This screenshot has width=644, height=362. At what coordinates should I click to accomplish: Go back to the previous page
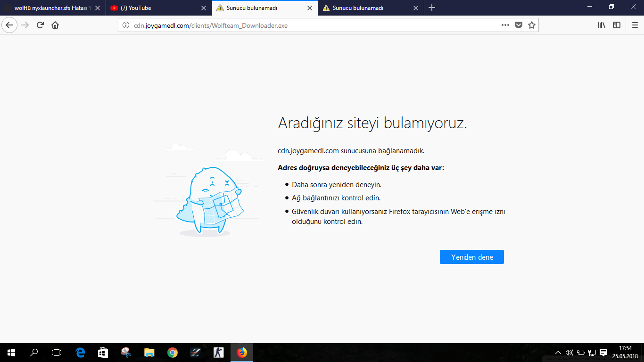(9, 25)
